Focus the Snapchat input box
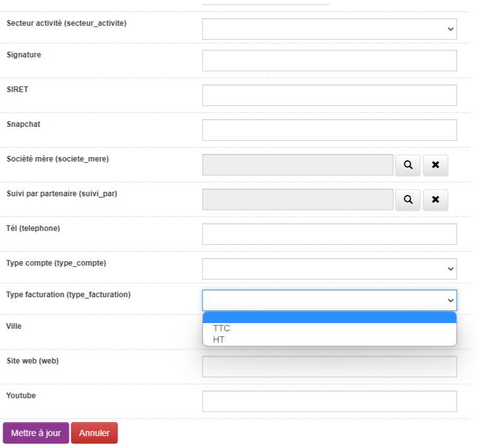The width and height of the screenshot is (478, 448). (329, 130)
